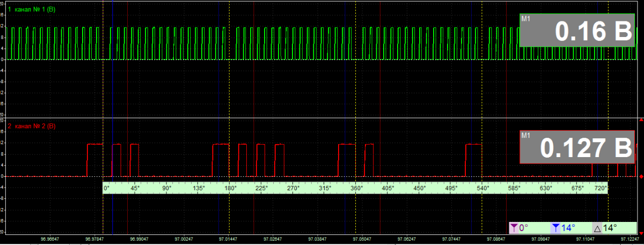This screenshot has width=644, height=245.
Task: Click the 360° mark on the angle ruler
Action: [x=356, y=188]
